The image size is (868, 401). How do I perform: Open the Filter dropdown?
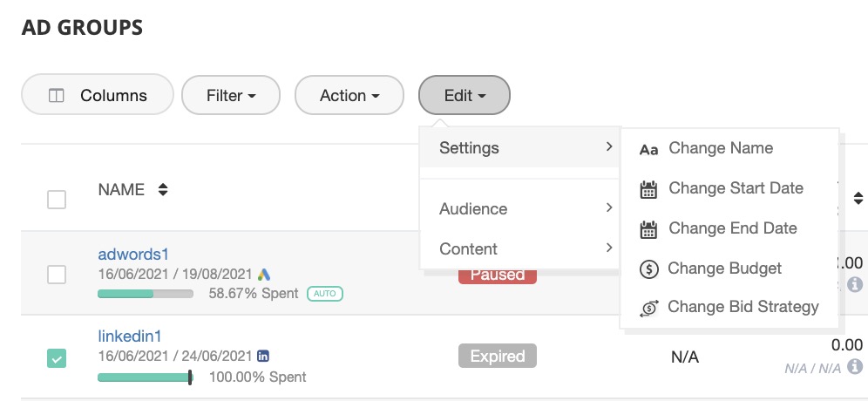coord(231,96)
